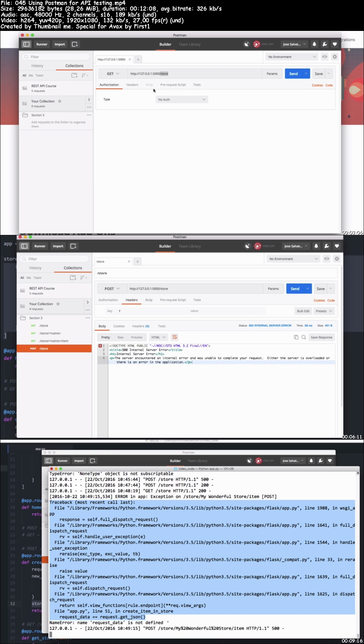Open the POST method dropdown
This screenshot has width=364, height=644.
click(x=112, y=289)
